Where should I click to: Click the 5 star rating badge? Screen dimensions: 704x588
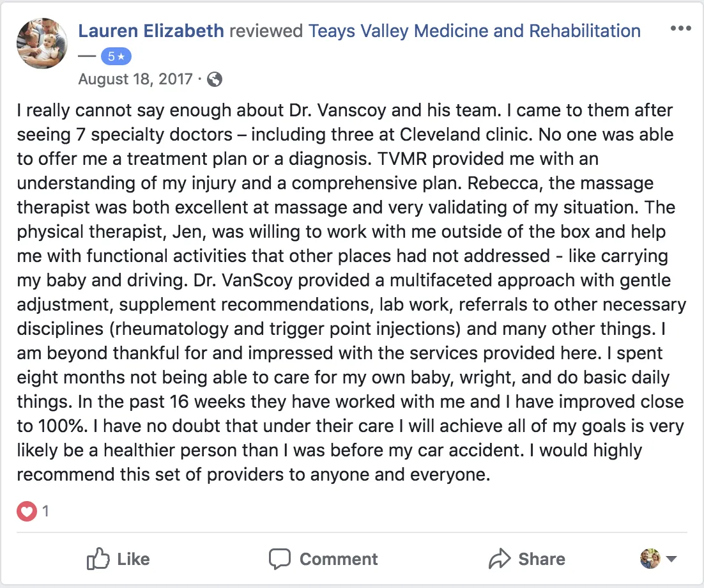pyautogui.click(x=116, y=57)
